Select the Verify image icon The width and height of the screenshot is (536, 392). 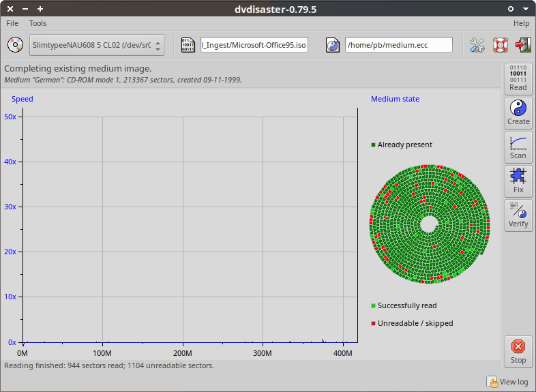tap(518, 215)
